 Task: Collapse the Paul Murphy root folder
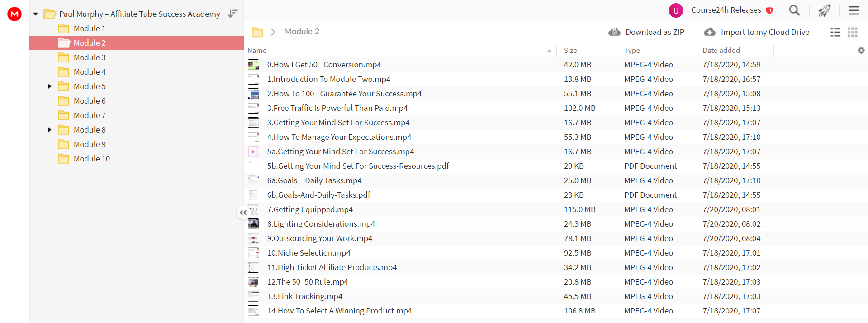[35, 14]
